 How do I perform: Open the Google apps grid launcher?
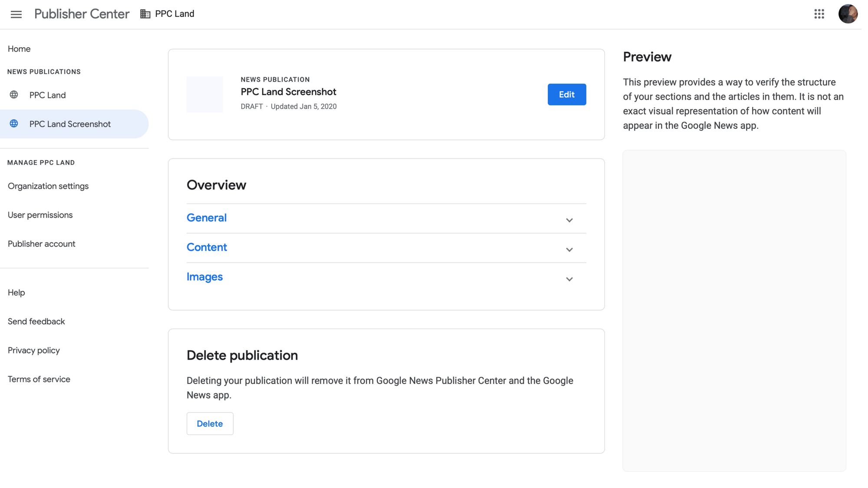coord(819,14)
